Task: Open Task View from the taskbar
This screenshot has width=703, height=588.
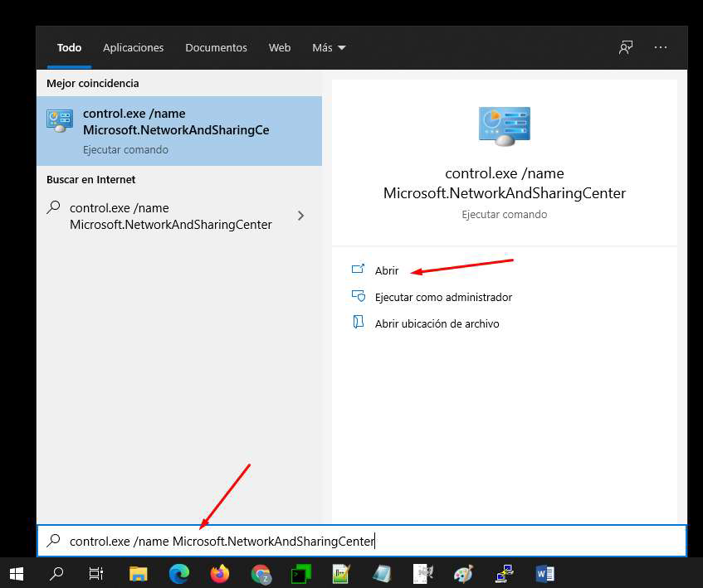Action: click(x=96, y=574)
